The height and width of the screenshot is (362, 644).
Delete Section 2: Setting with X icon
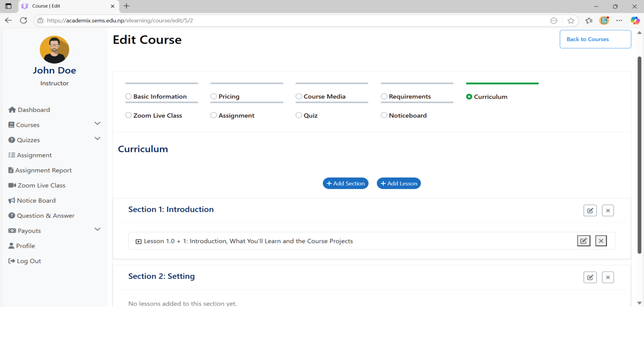[608, 278]
